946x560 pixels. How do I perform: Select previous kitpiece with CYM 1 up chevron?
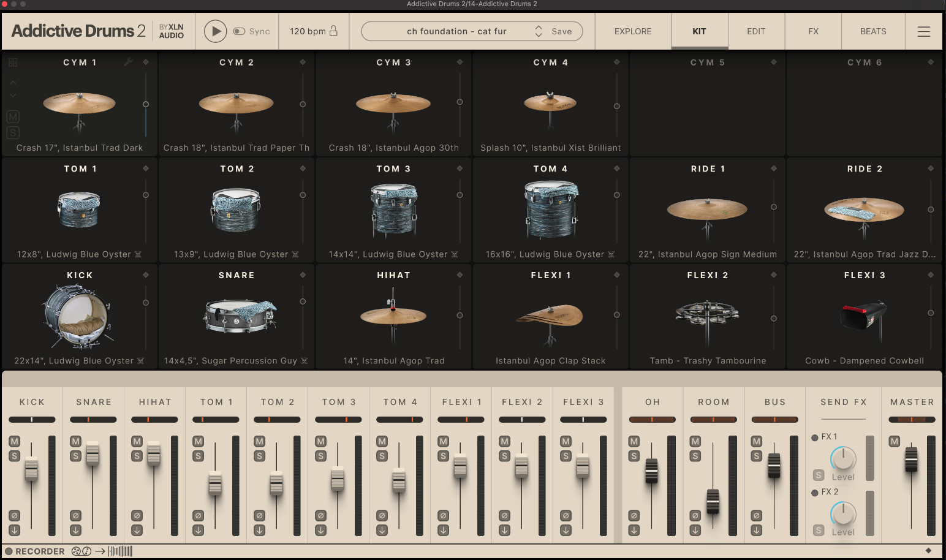13,83
